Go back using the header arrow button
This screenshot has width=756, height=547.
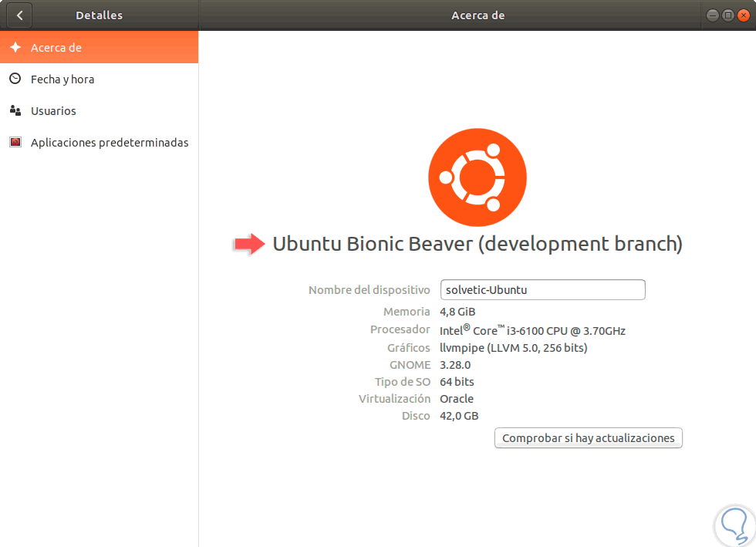point(19,15)
